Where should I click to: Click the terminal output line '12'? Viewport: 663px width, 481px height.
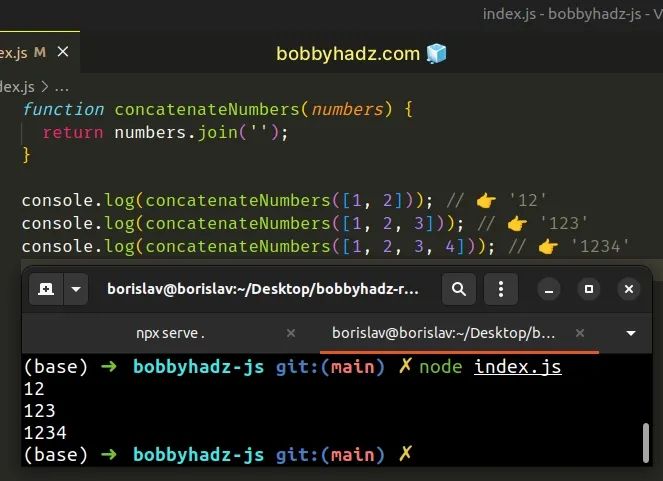point(34,389)
